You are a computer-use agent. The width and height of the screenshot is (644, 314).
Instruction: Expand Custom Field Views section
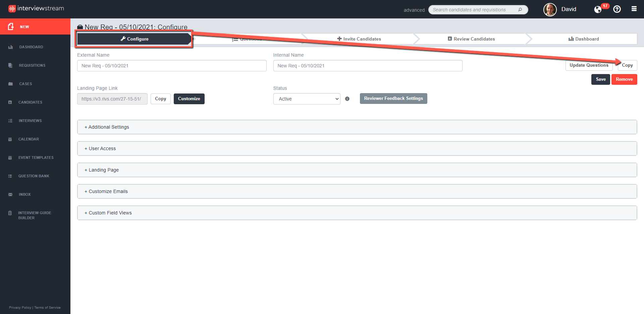(x=357, y=213)
